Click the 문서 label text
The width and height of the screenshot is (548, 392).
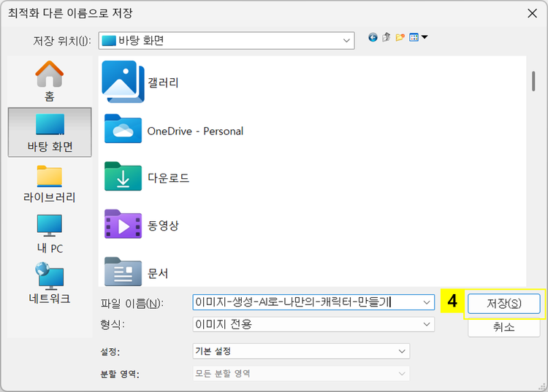tap(158, 273)
